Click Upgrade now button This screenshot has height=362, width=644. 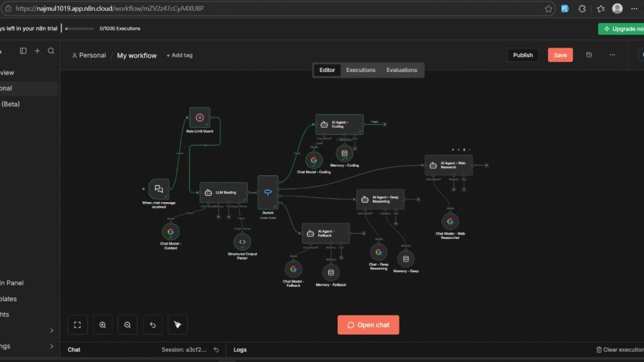tap(622, 29)
